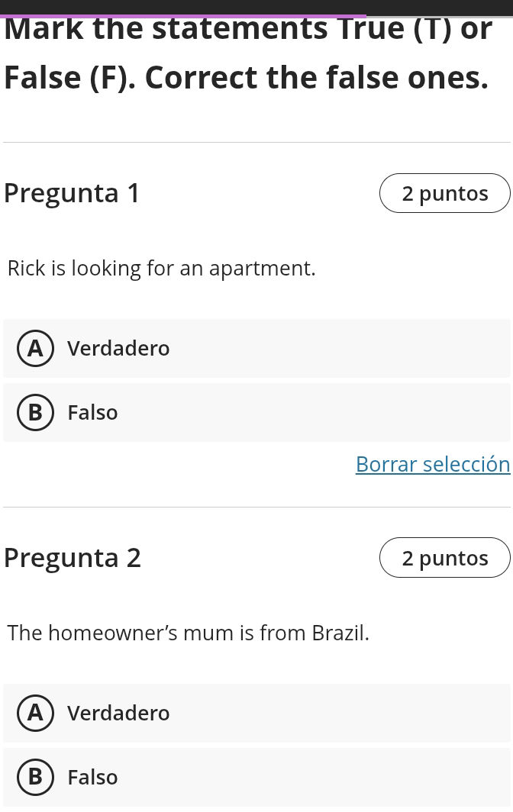Tap the 2 puntos badge for Pregunta 1

444,194
